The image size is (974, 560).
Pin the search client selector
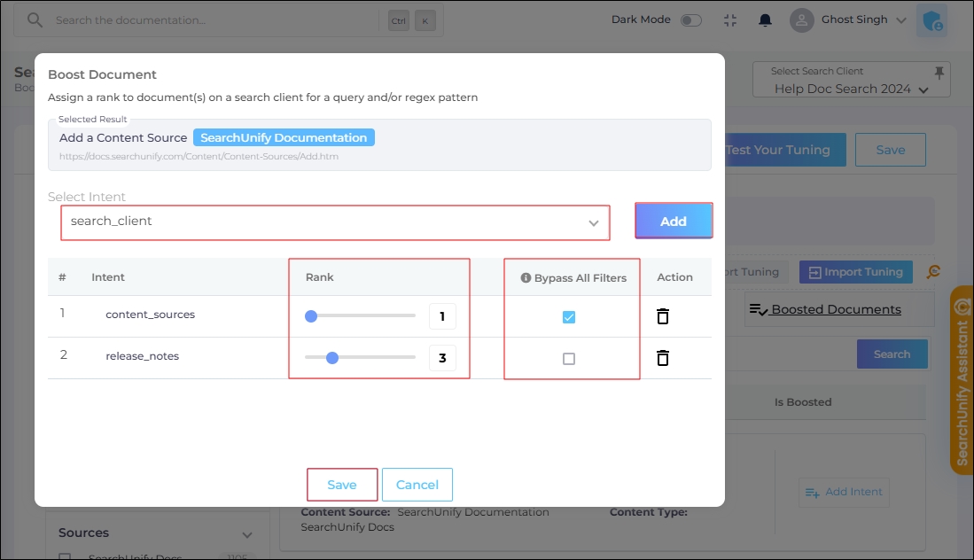point(939,73)
